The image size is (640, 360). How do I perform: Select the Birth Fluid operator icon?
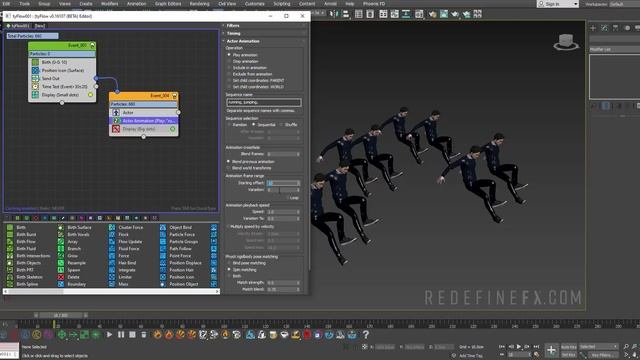pos(10,249)
